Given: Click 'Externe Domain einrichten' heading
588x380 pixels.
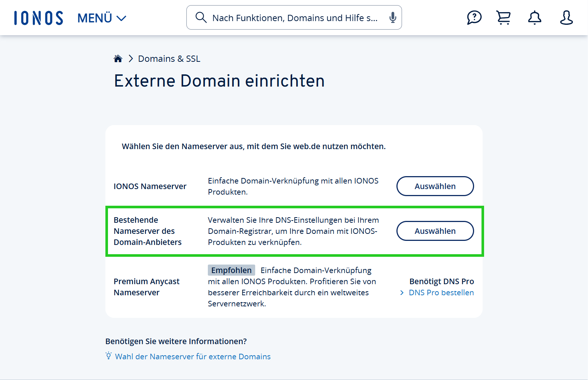Looking at the screenshot, I should click(x=219, y=81).
